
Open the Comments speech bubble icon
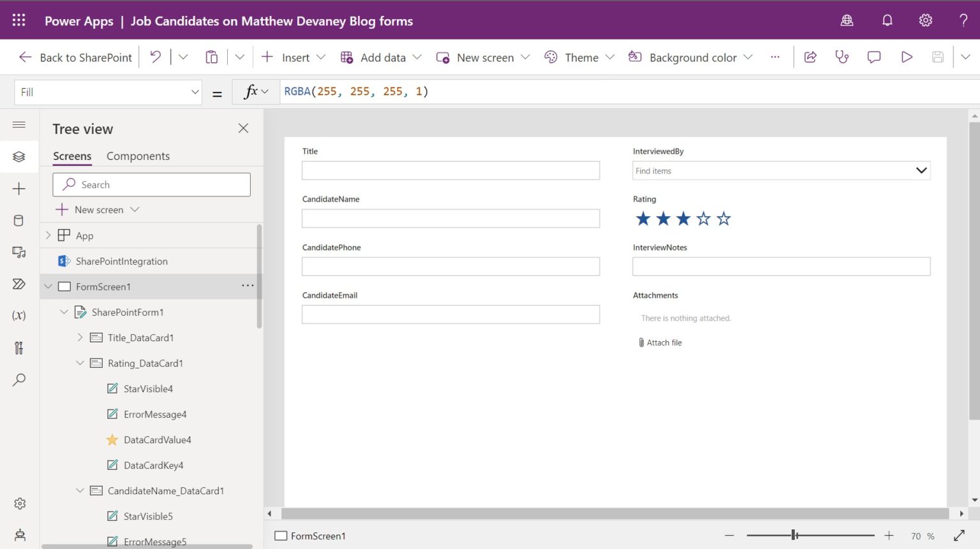874,57
